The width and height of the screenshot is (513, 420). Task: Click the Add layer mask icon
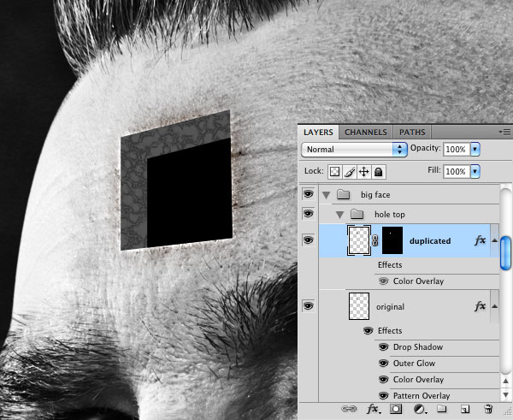pos(396,409)
